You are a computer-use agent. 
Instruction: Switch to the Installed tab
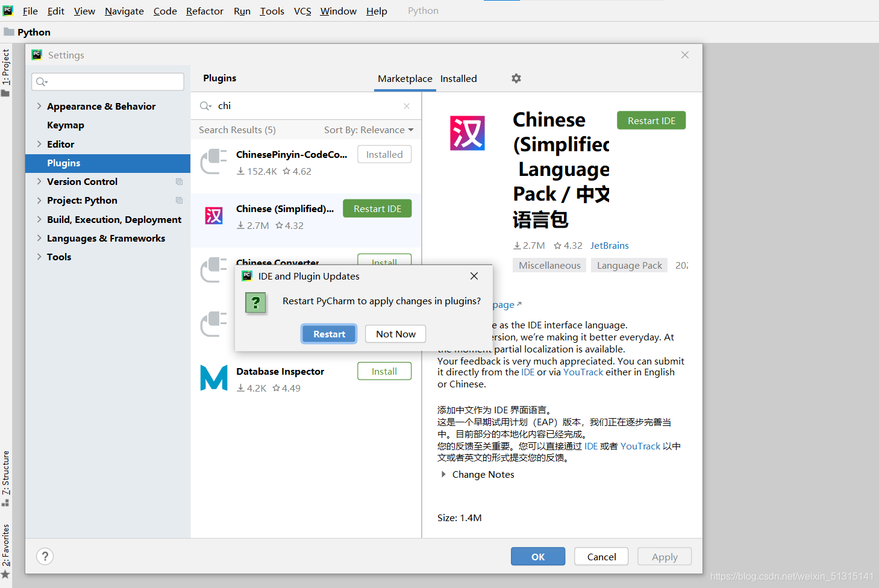[458, 79]
